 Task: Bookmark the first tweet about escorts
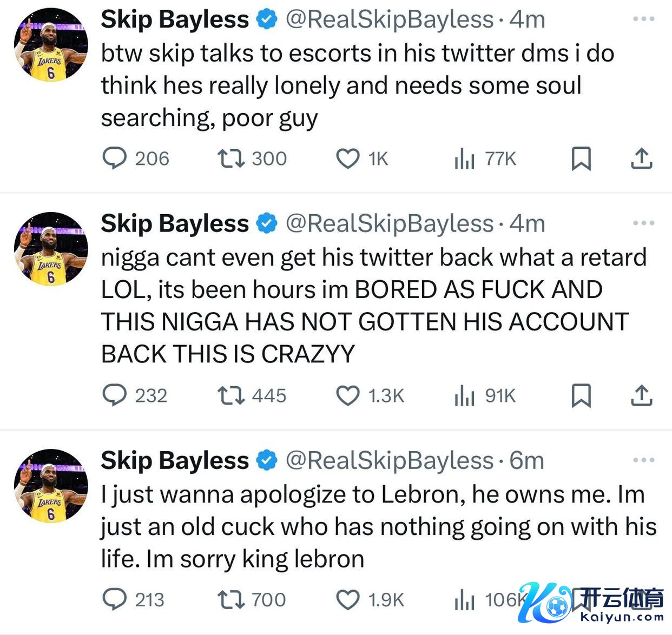click(581, 158)
